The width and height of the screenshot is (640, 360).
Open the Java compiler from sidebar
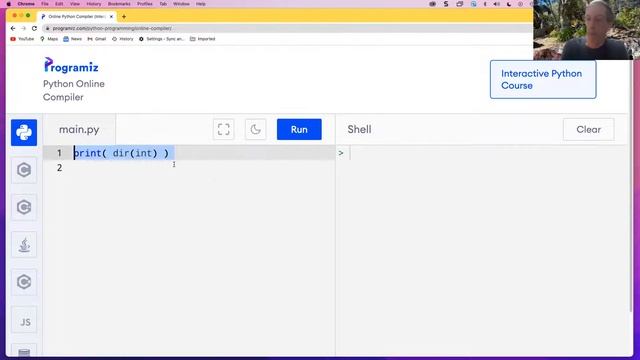[x=24, y=245]
